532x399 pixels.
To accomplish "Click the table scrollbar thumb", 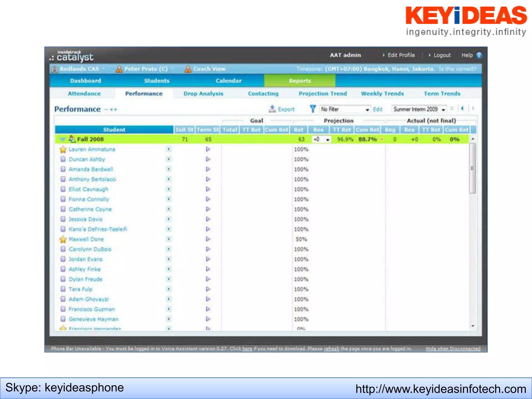I will (473, 168).
